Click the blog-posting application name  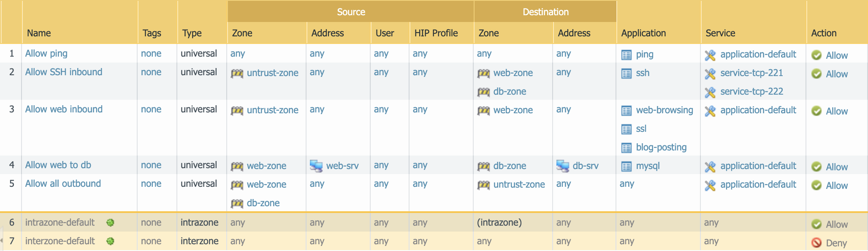point(661,147)
